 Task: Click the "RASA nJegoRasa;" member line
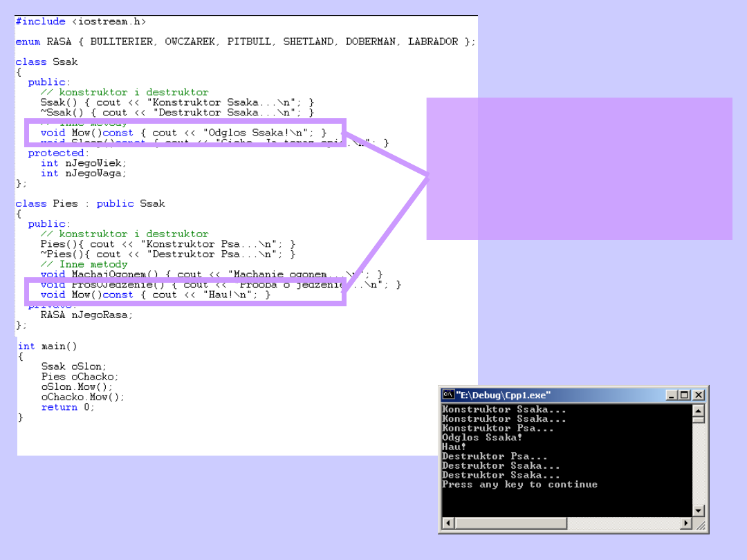point(86,315)
